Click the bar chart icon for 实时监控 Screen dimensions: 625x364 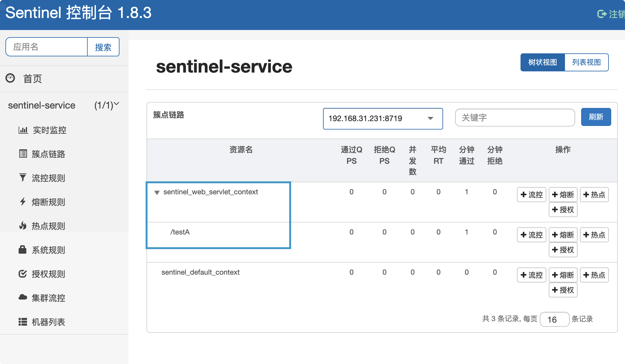coord(23,130)
